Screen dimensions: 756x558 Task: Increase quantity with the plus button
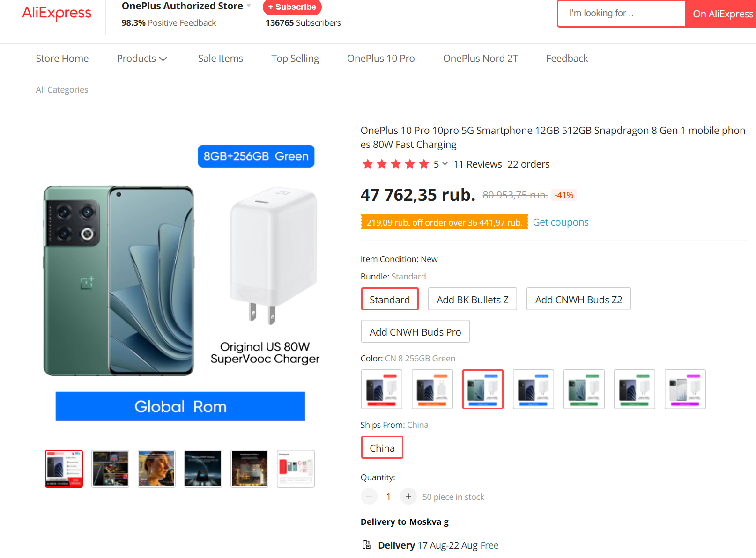[x=408, y=496]
